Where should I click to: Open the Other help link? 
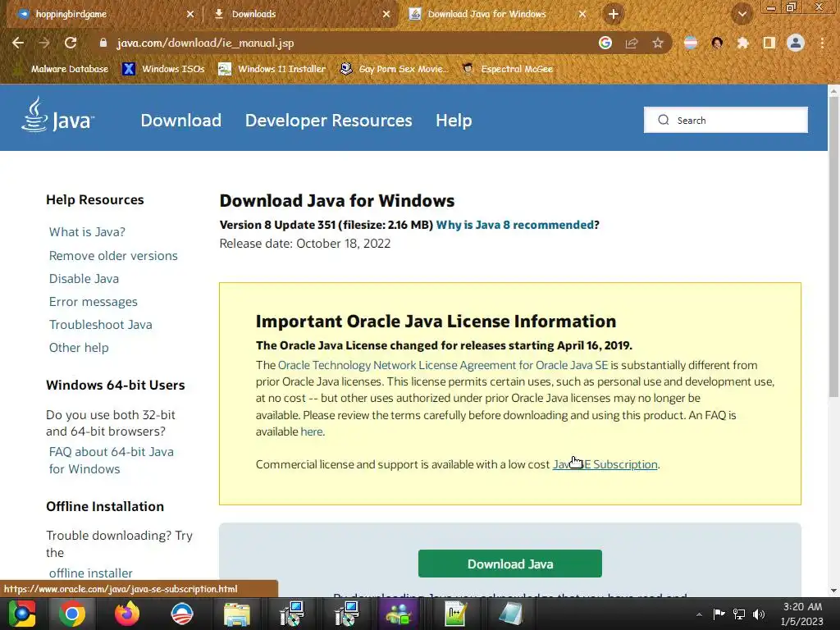79,348
